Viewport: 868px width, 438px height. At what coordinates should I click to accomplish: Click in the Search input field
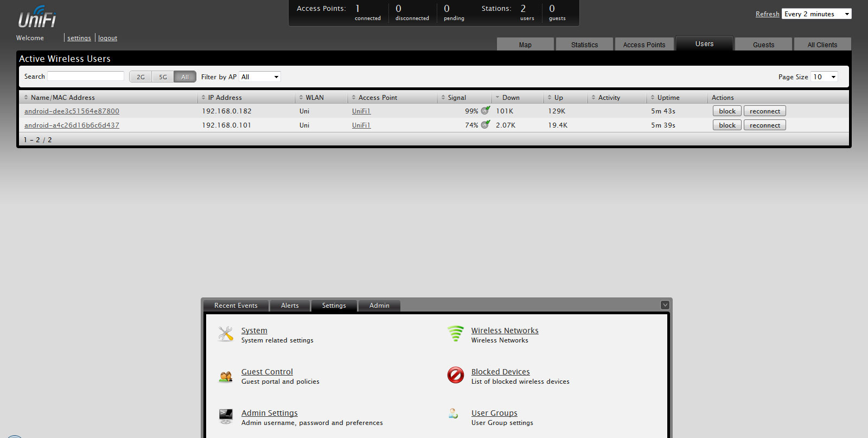[86, 77]
